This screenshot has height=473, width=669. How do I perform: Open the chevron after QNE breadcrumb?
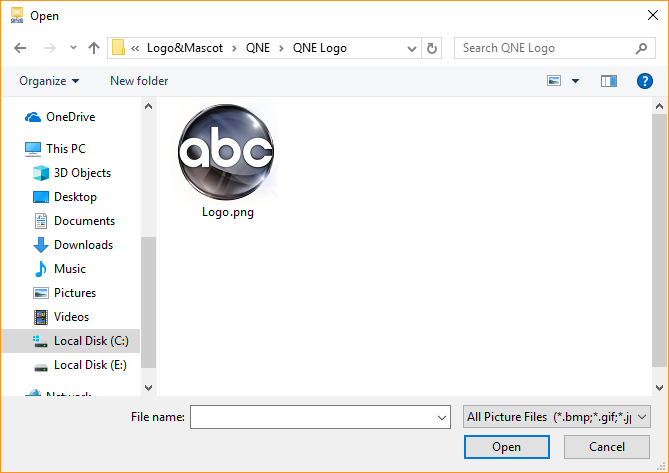(x=281, y=48)
